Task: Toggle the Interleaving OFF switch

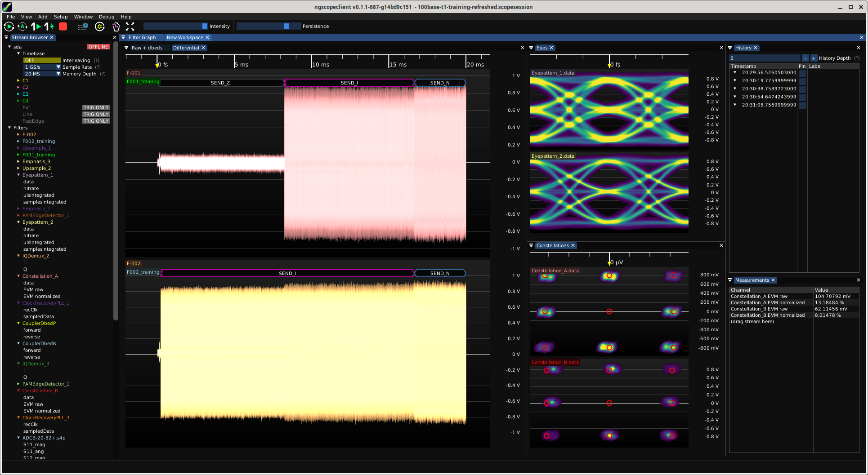Action: pos(42,60)
